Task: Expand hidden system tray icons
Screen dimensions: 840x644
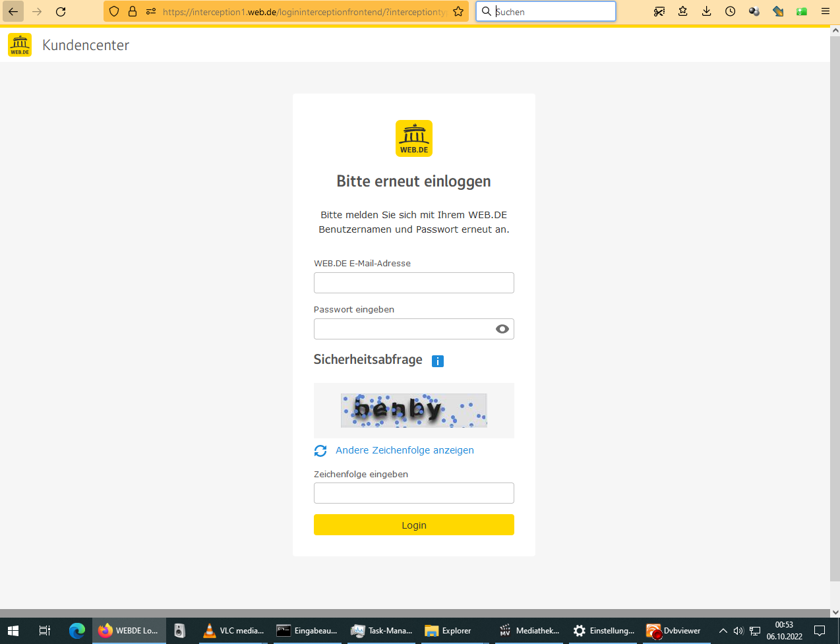Action: (723, 631)
